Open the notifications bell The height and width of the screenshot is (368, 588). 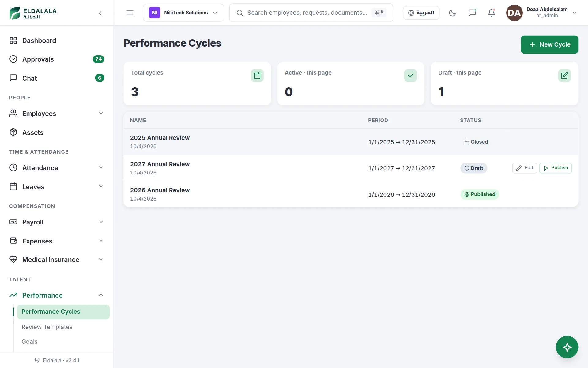[x=492, y=13]
